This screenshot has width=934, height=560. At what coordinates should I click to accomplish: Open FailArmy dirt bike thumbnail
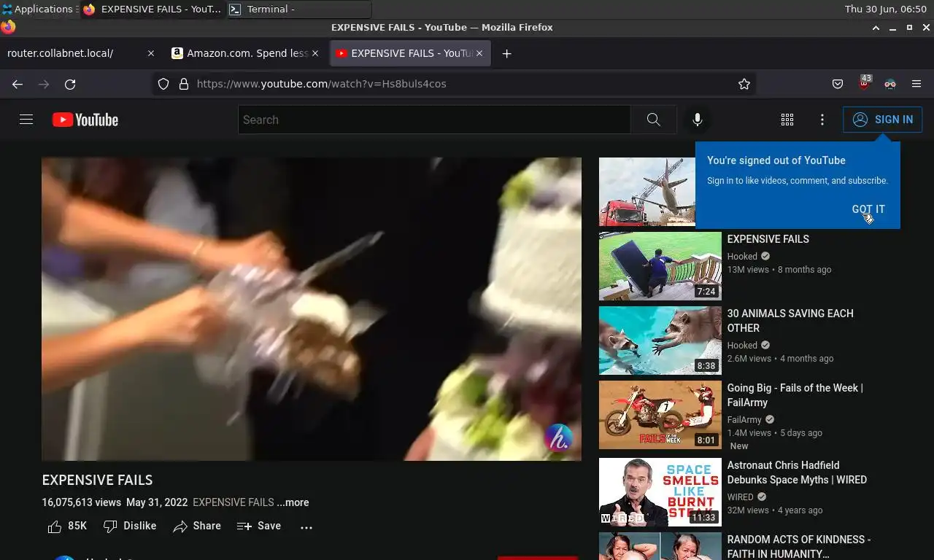(x=660, y=415)
